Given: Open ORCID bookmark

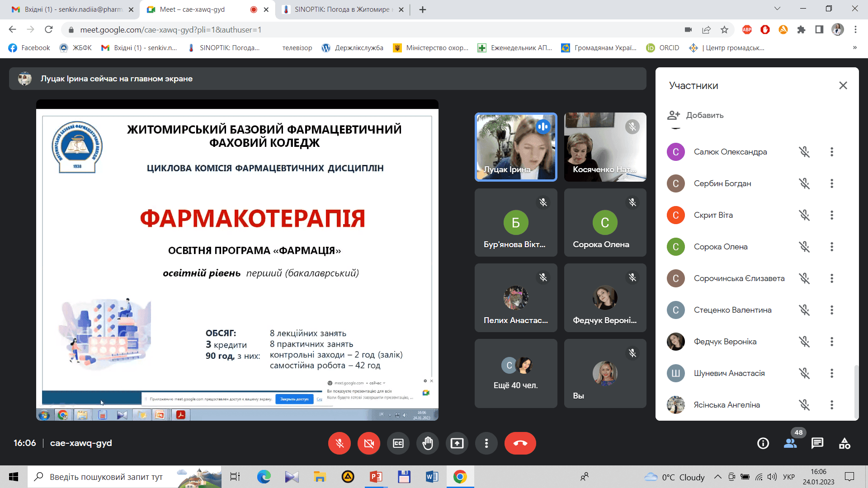Looking at the screenshot, I should point(663,48).
